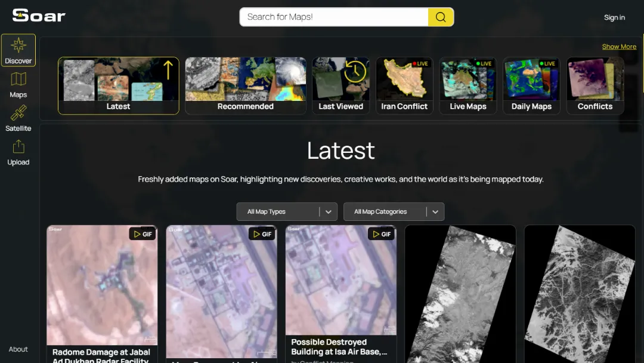This screenshot has height=363, width=644.
Task: Focus the Search for Maps field
Action: tap(334, 17)
